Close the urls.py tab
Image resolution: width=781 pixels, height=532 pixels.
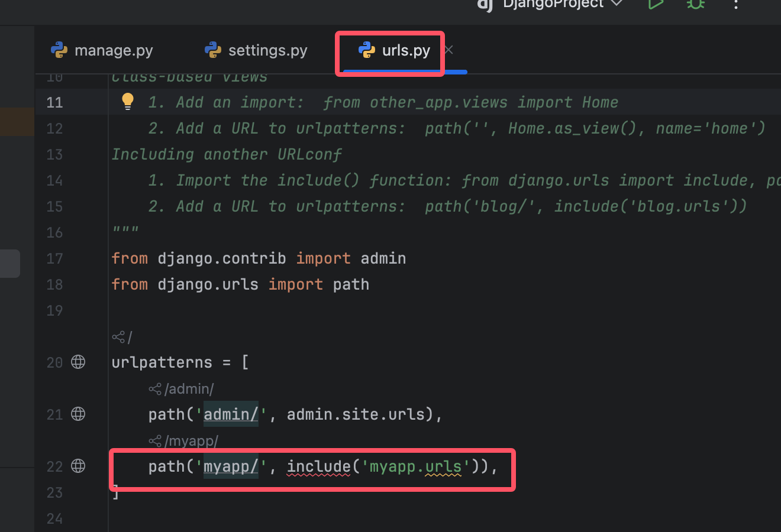(x=449, y=50)
